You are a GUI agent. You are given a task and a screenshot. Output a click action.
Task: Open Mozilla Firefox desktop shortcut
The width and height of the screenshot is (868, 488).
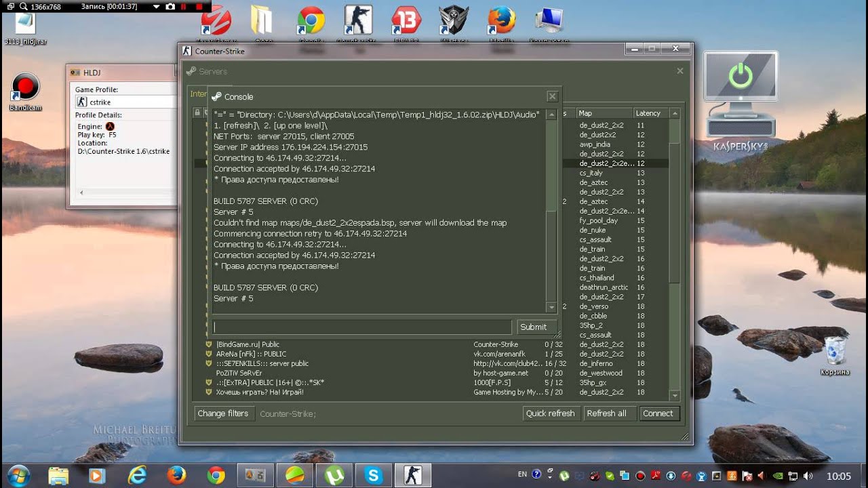[501, 24]
